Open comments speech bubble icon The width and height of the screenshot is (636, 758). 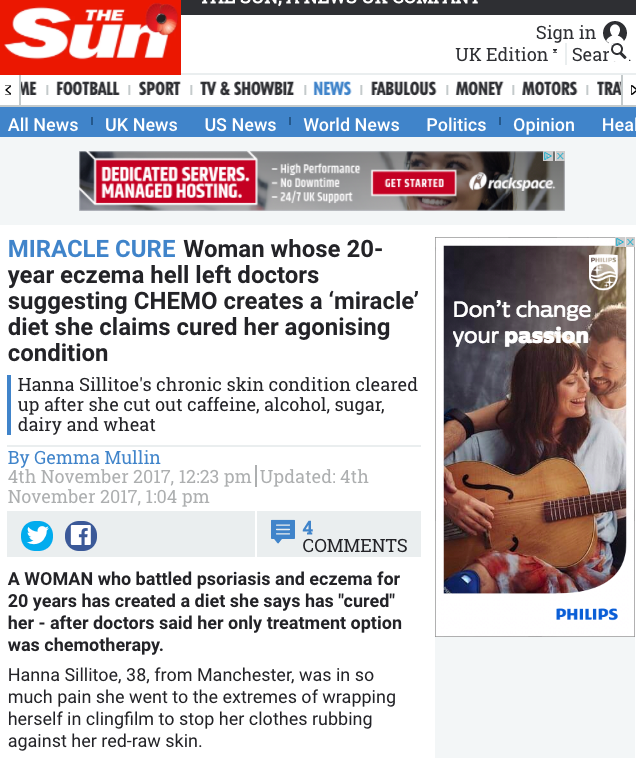point(283,531)
